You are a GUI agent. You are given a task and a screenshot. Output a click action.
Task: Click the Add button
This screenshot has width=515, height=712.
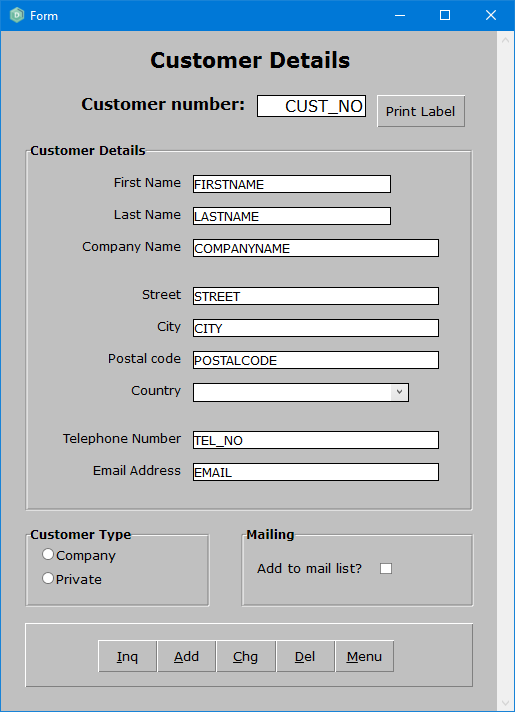coord(186,657)
